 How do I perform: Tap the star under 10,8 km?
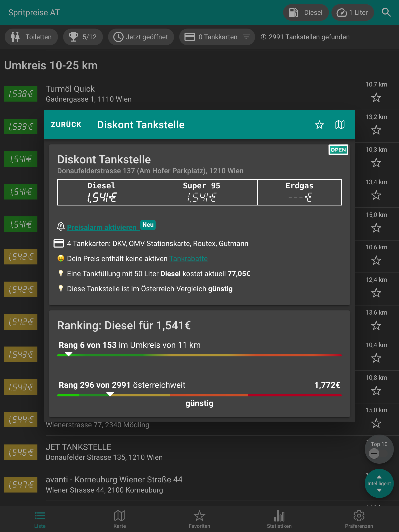[376, 391]
